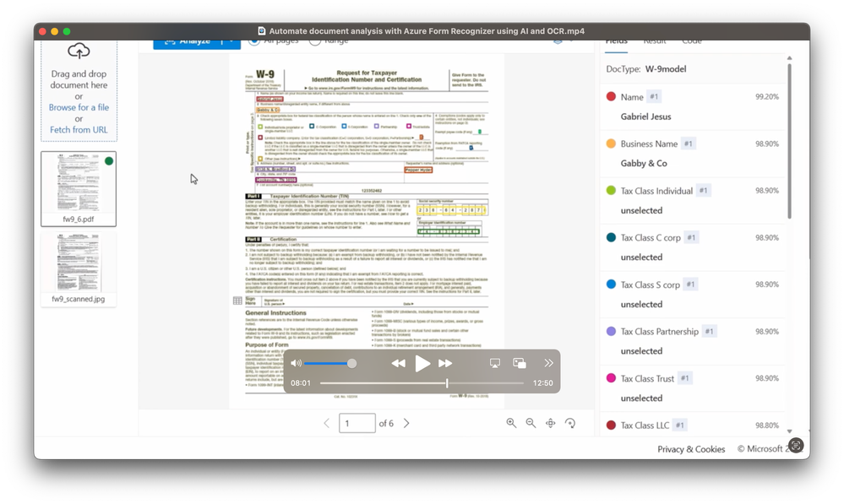
Task: Play the video
Action: [x=422, y=364]
